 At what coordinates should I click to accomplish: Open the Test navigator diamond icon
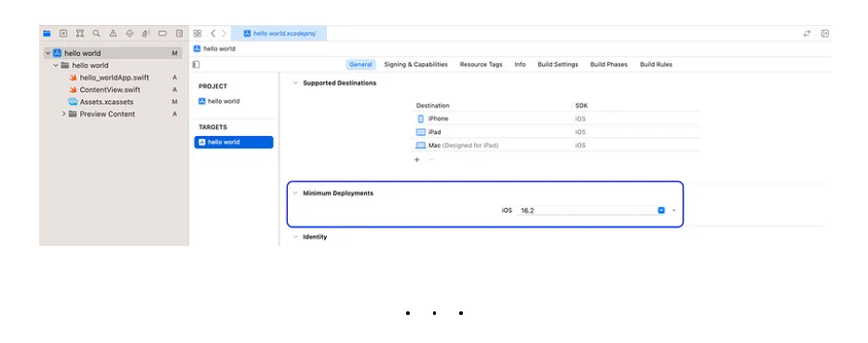[x=129, y=34]
